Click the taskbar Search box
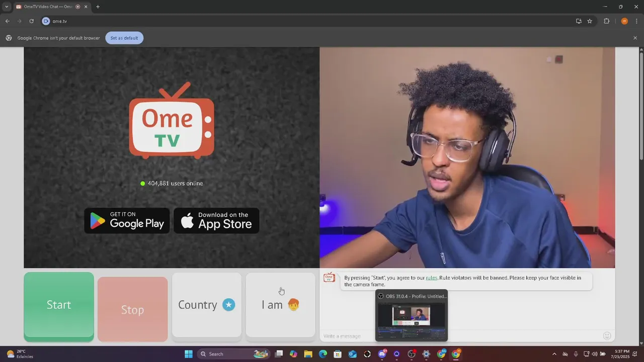This screenshot has height=362, width=644. pyautogui.click(x=234, y=354)
